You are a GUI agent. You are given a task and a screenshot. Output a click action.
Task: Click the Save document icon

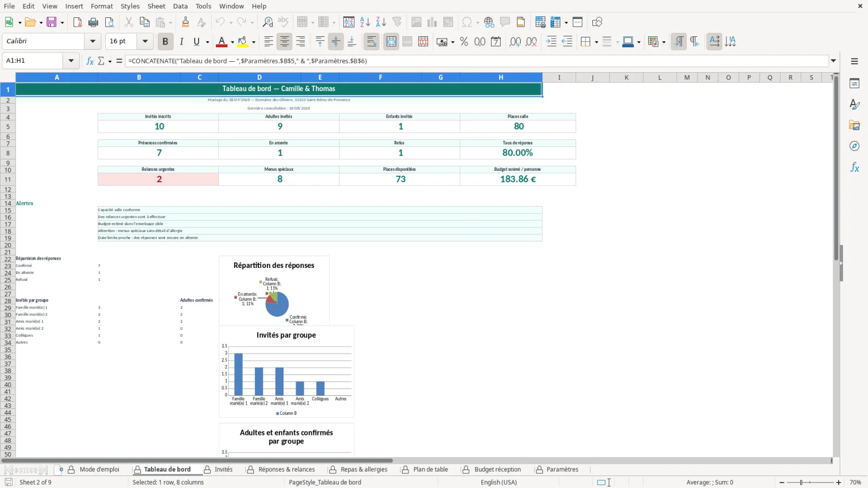52,22
